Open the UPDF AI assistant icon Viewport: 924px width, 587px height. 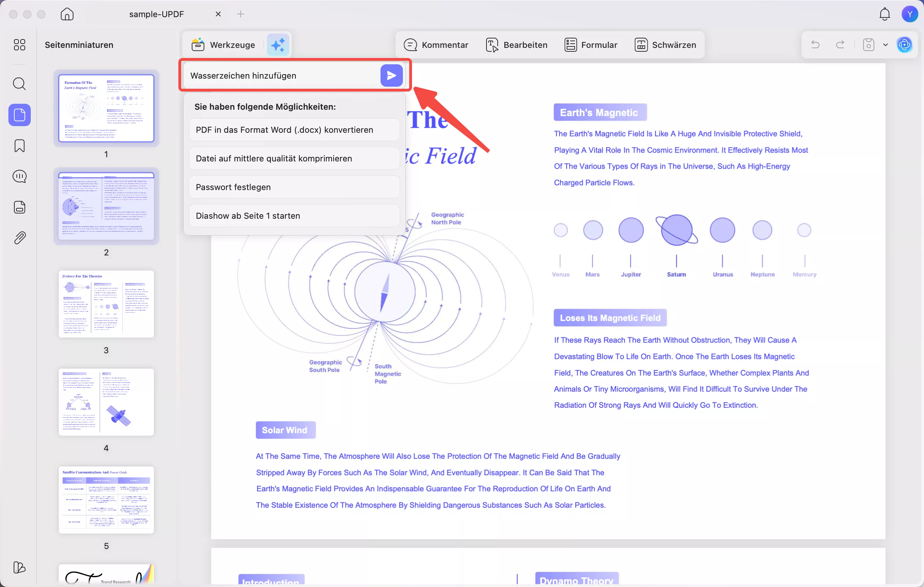pos(904,45)
